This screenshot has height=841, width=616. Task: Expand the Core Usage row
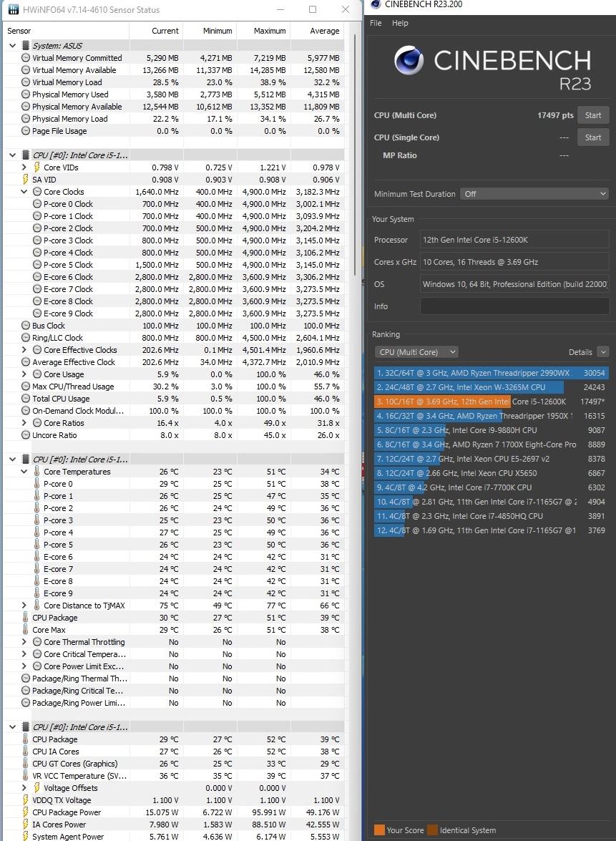pyautogui.click(x=24, y=374)
